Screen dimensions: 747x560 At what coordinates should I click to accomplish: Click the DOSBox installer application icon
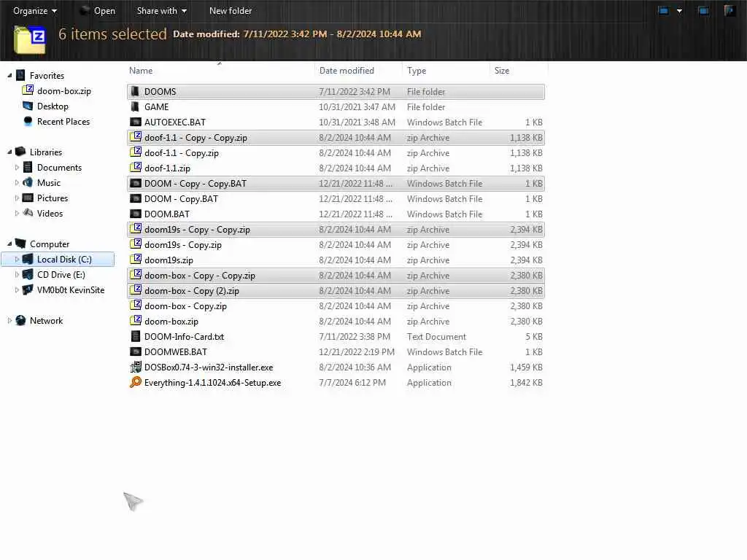[x=136, y=367]
